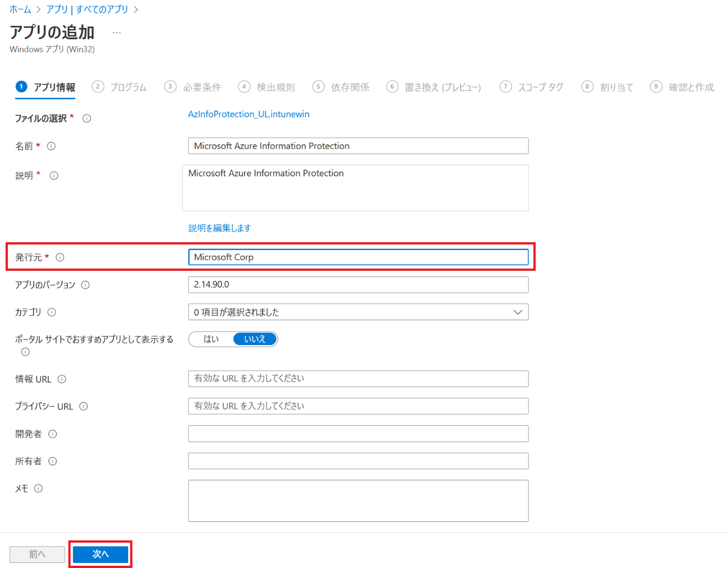Click info icon beside 名前 label
The height and width of the screenshot is (568, 728).
click(x=51, y=146)
